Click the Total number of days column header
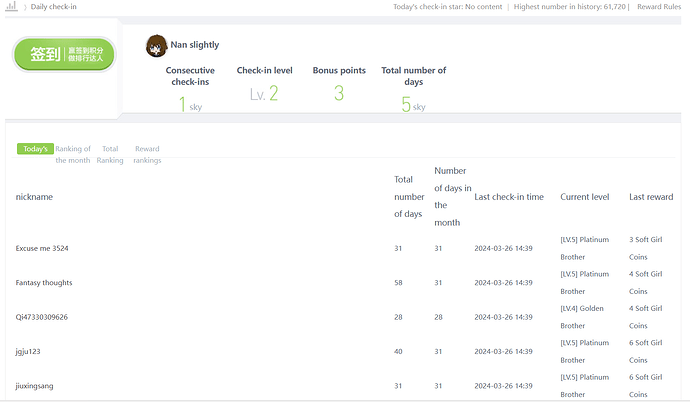The image size is (690, 402). [x=409, y=197]
